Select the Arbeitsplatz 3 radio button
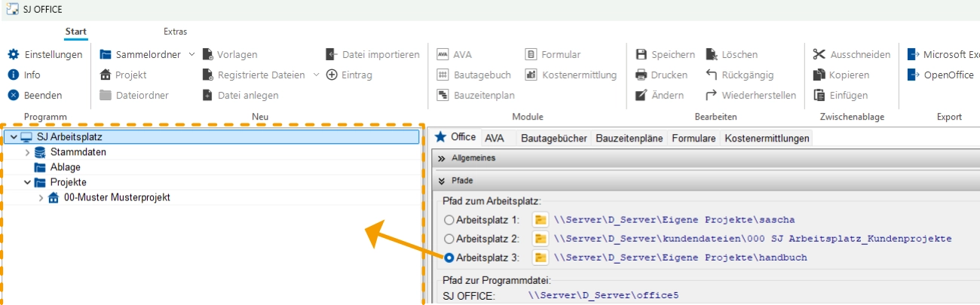Screen dimensions: 980x305 click(x=449, y=258)
